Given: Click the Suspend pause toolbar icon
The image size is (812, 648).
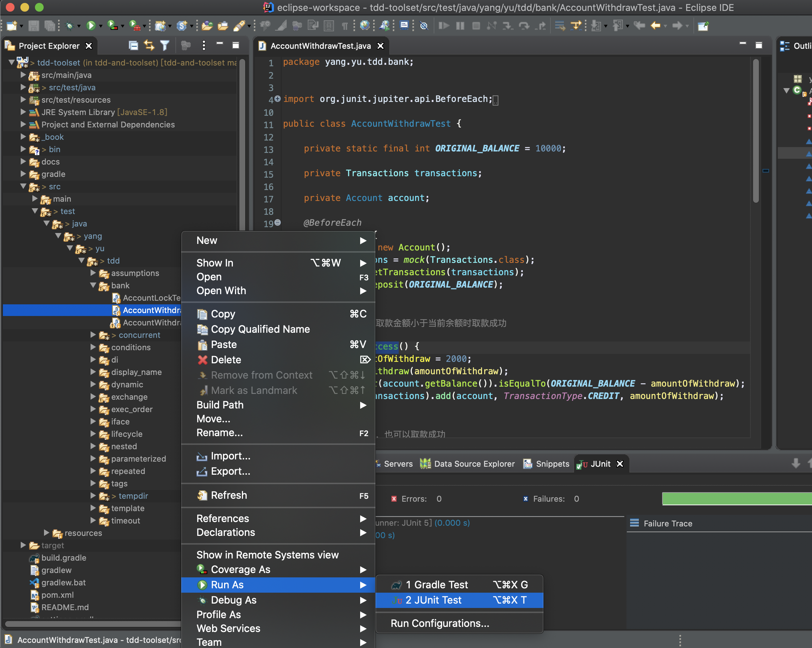Looking at the screenshot, I should click(460, 25).
